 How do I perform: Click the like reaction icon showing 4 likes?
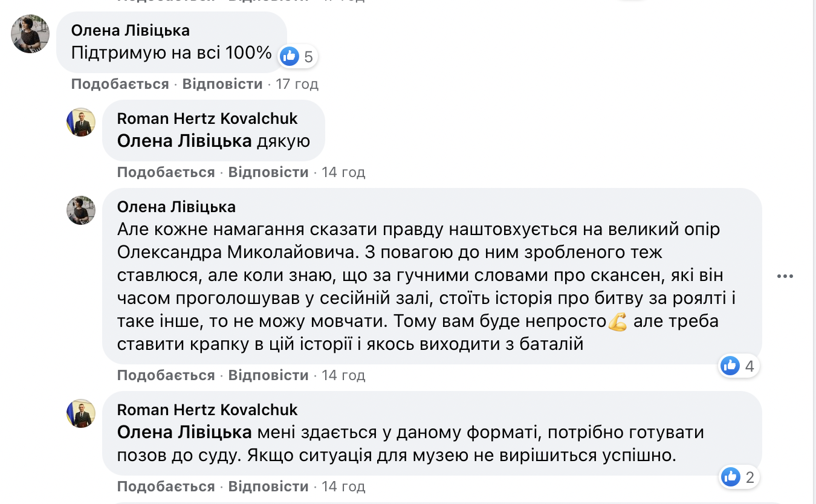(731, 365)
